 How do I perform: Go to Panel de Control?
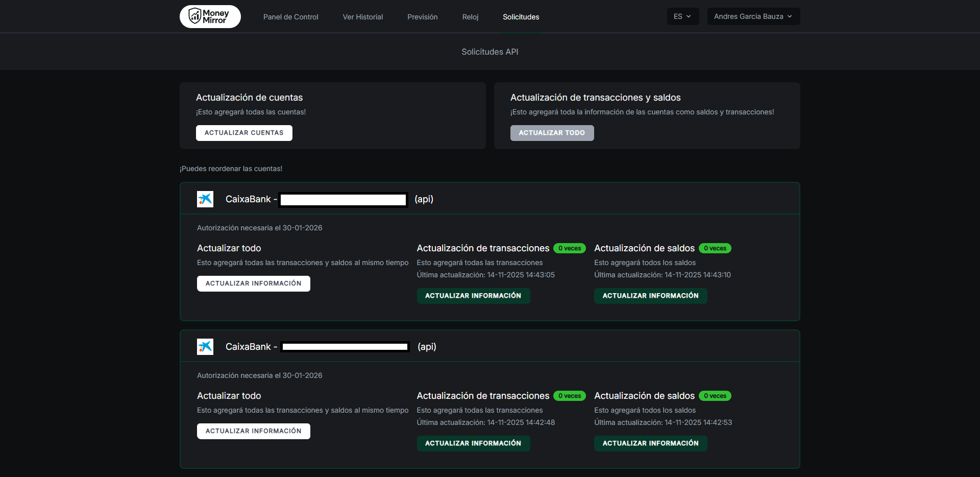point(290,17)
